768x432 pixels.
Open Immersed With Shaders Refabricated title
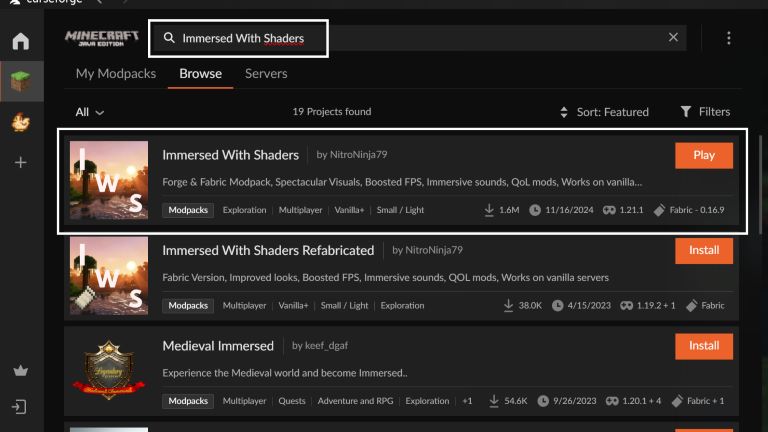point(268,250)
